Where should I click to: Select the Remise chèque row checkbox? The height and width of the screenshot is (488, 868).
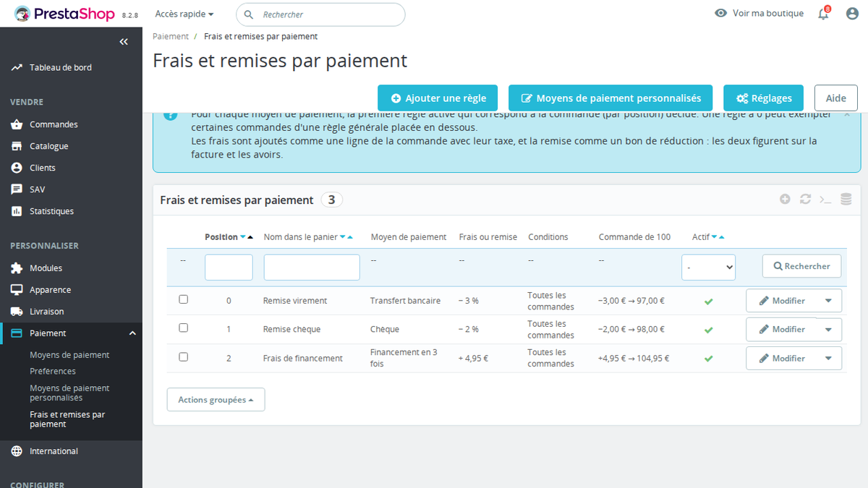pos(183,328)
